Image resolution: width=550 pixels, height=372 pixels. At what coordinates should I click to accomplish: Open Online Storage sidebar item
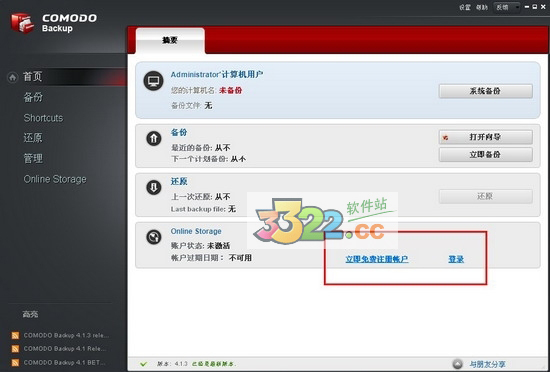[x=55, y=179]
